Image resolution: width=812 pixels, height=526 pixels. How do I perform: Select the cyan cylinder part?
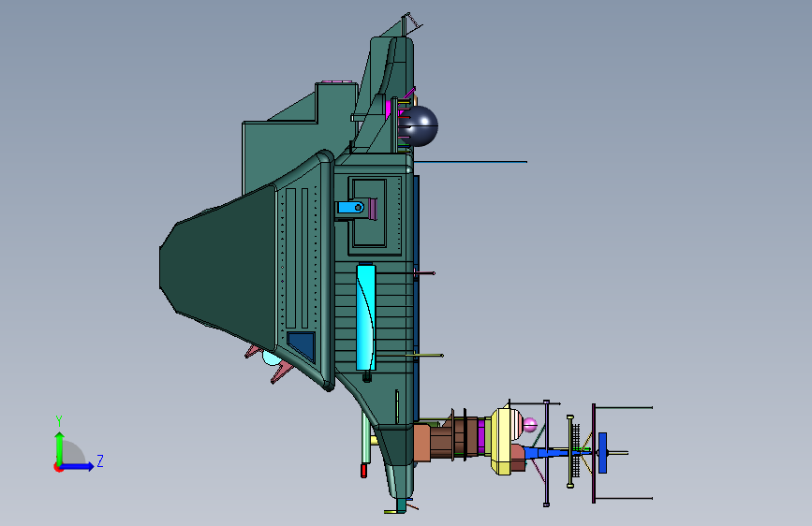click(365, 317)
